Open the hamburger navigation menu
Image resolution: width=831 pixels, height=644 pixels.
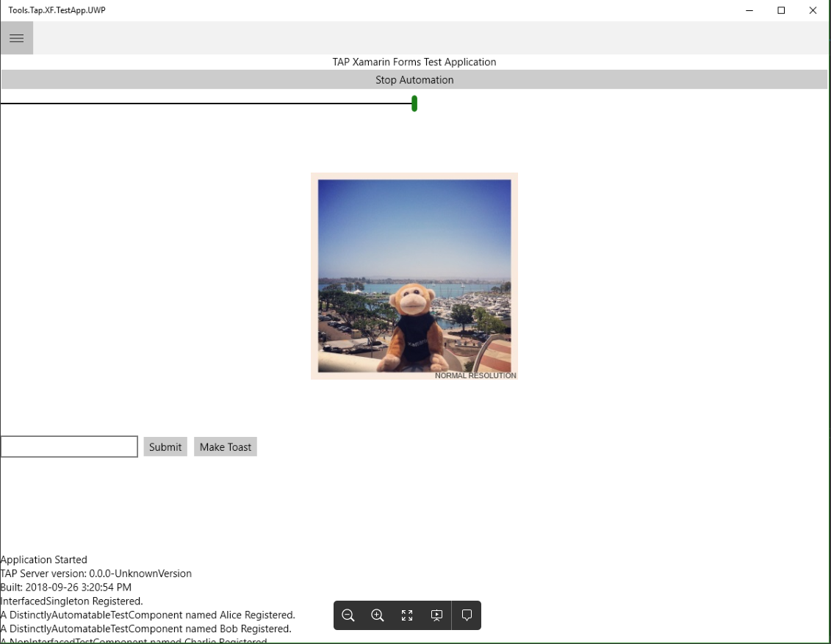click(x=16, y=37)
